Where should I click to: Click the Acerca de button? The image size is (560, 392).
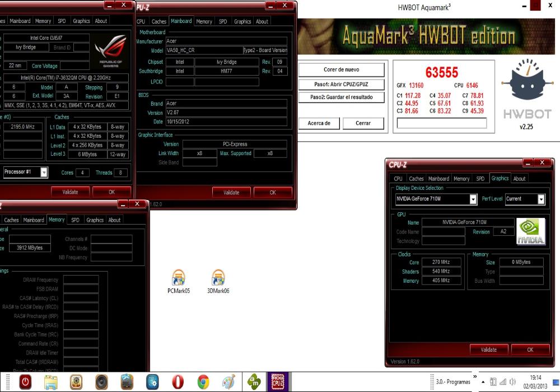319,123
